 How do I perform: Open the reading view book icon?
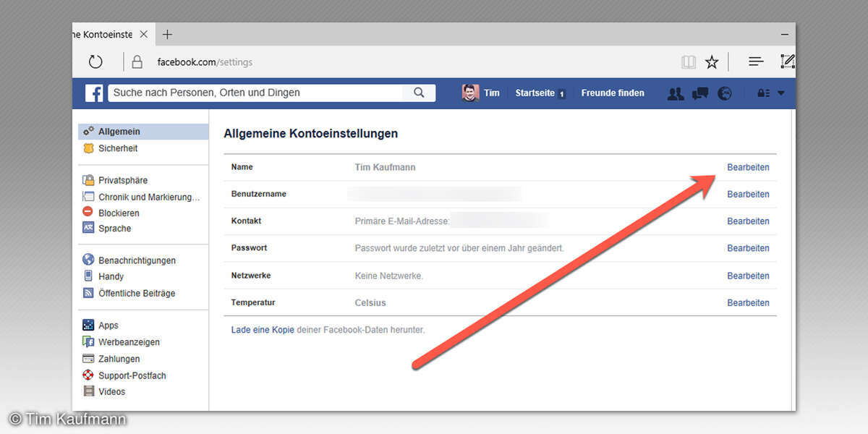[689, 62]
